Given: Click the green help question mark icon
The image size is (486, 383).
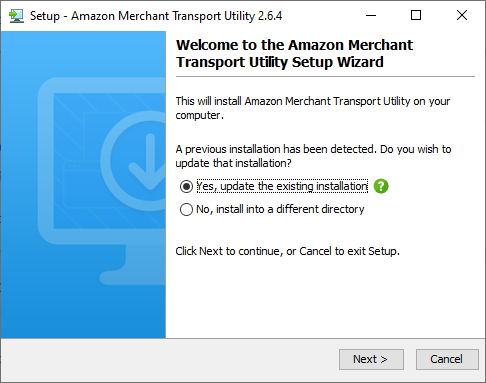Looking at the screenshot, I should tap(381, 186).
